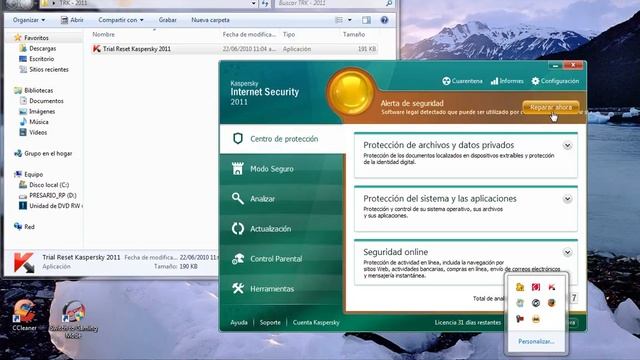640x360 pixels.
Task: Select Trial Reset Kaspersky 2011 file row
Action: pyautogui.click(x=234, y=49)
